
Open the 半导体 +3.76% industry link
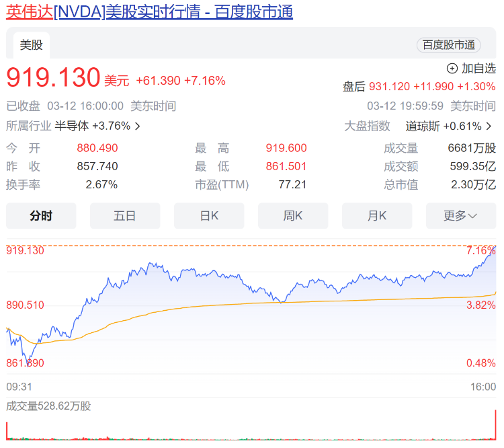coord(93,126)
